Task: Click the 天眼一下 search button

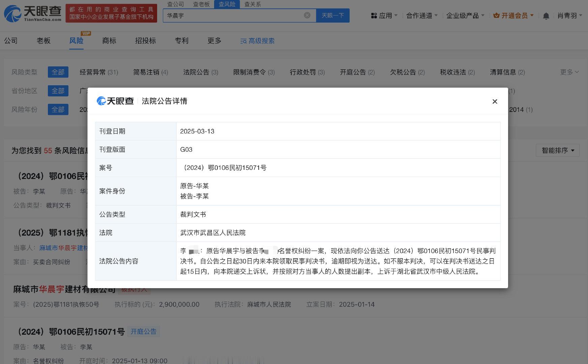Action: click(333, 16)
